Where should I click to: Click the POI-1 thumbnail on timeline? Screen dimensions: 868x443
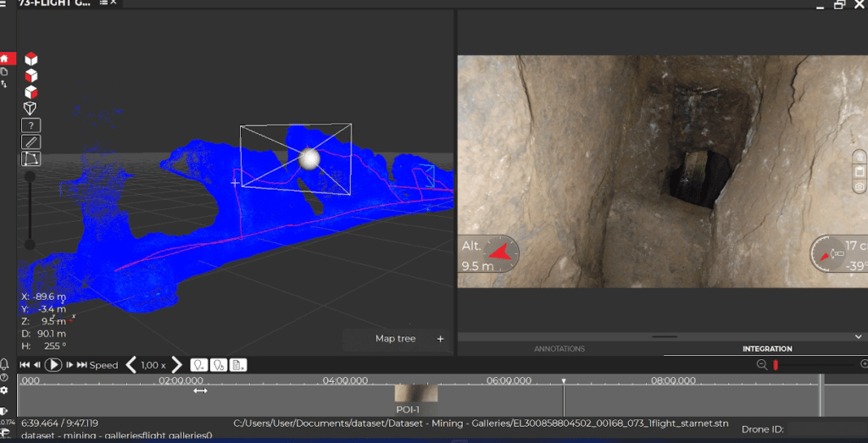click(415, 393)
